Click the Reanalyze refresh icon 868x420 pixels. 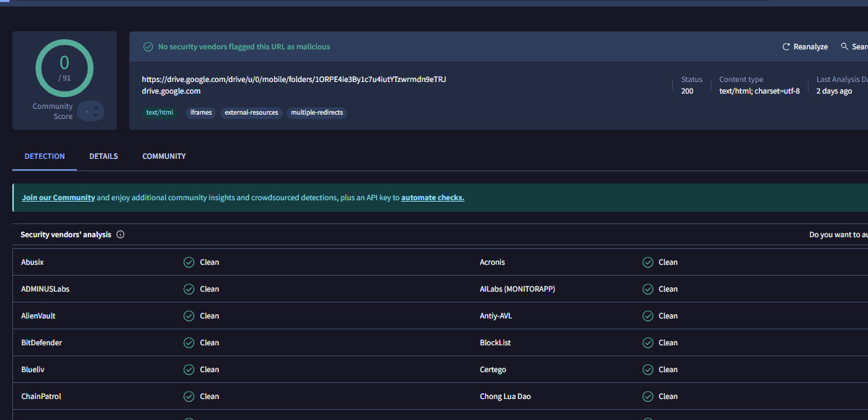[785, 46]
